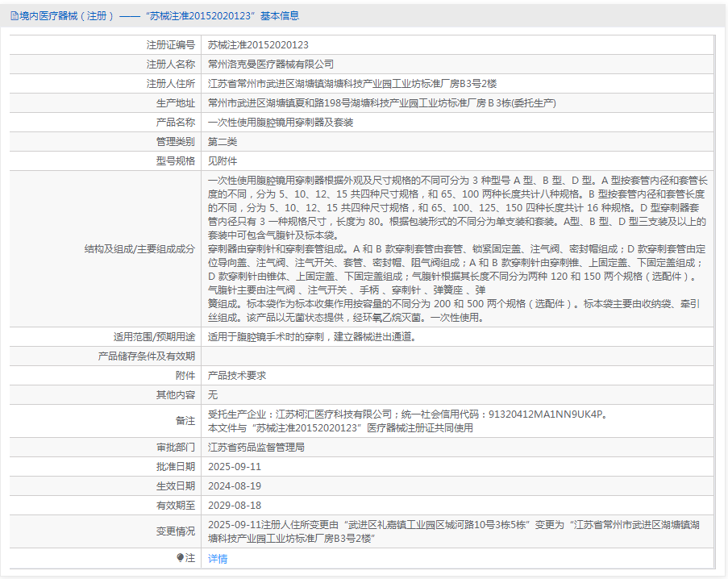Click production address containing 夏和路198号
The width and height of the screenshot is (728, 579).
coord(381,103)
